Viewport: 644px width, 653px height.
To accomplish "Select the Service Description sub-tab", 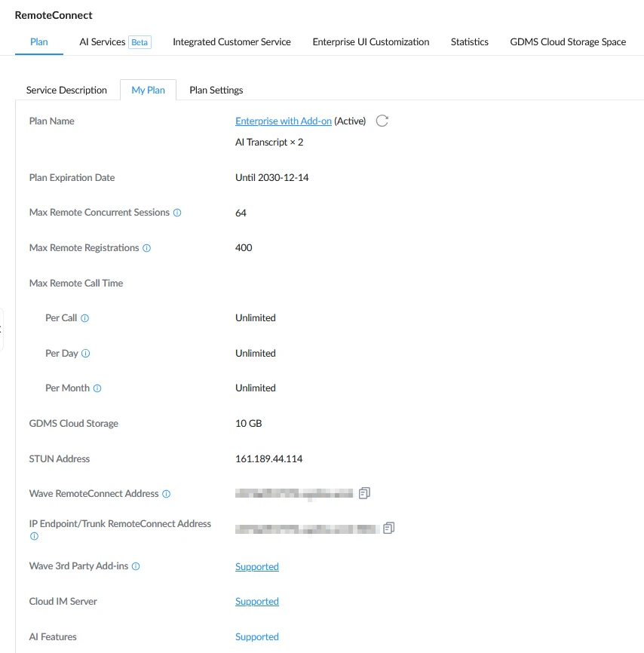I will 66,90.
